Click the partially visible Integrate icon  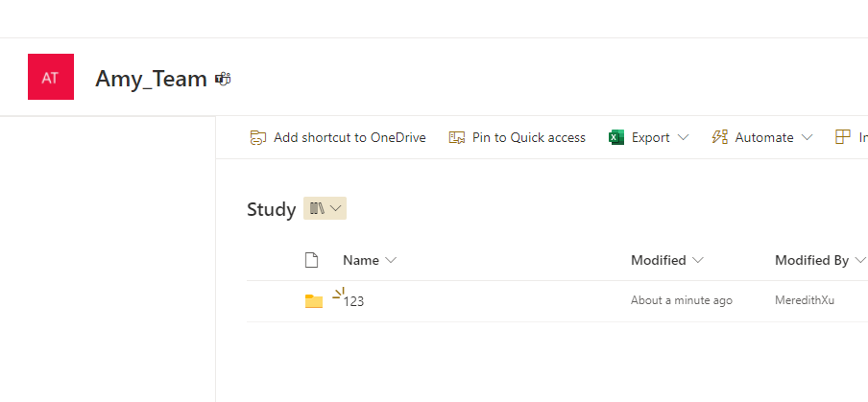(x=842, y=138)
